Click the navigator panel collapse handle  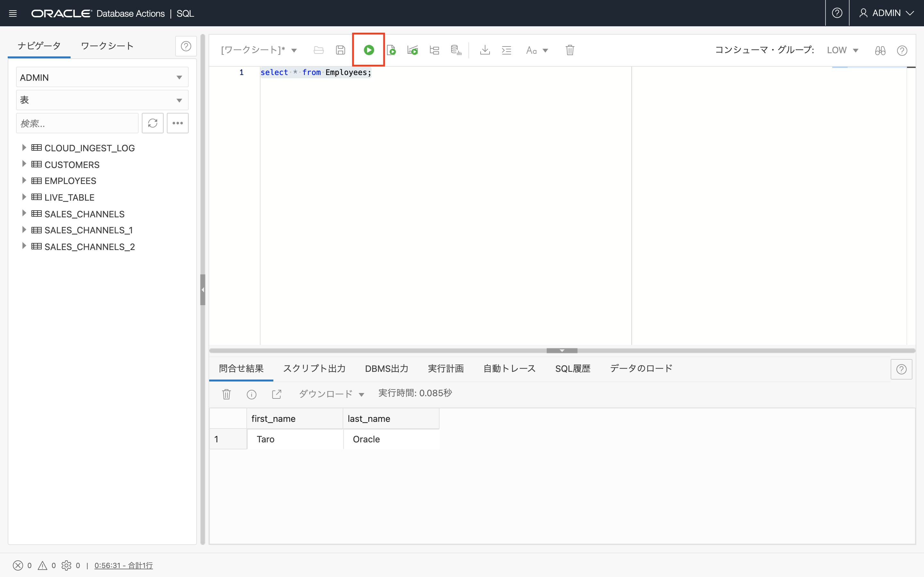(x=203, y=290)
